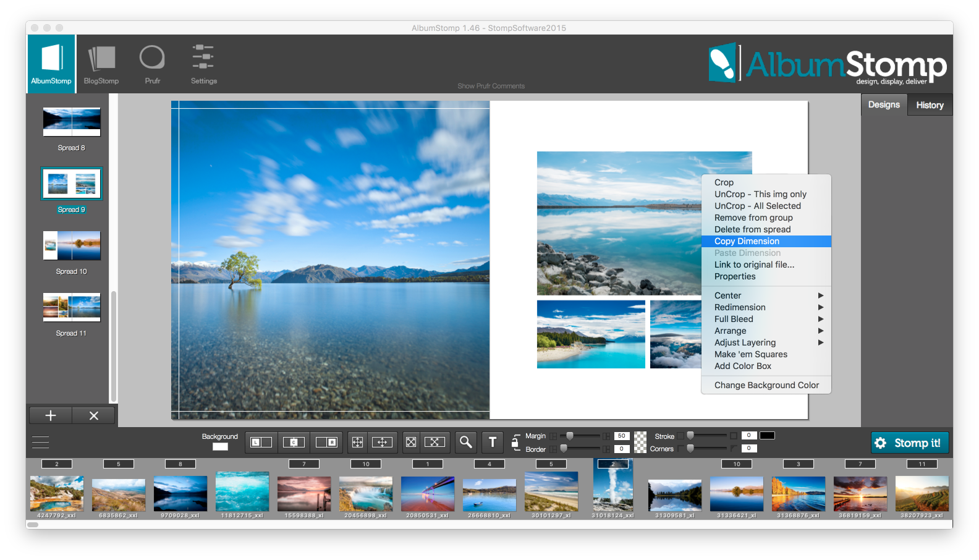This screenshot has height=560, width=979.
Task: Place image on left page icon
Action: (x=261, y=442)
